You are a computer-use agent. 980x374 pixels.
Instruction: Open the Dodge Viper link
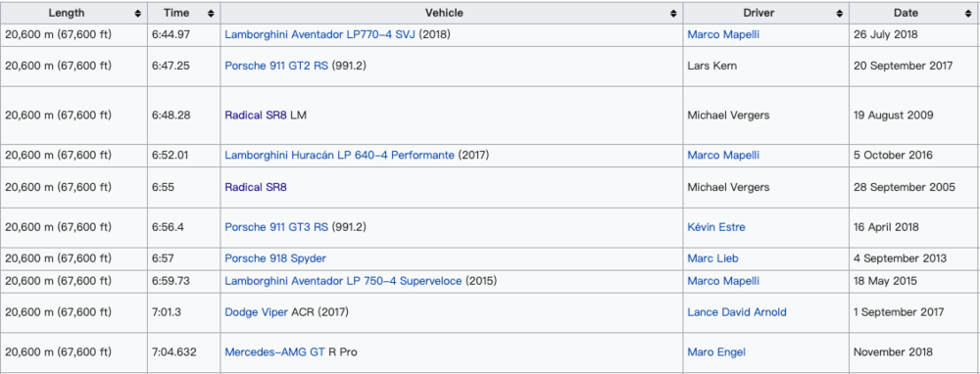(256, 312)
